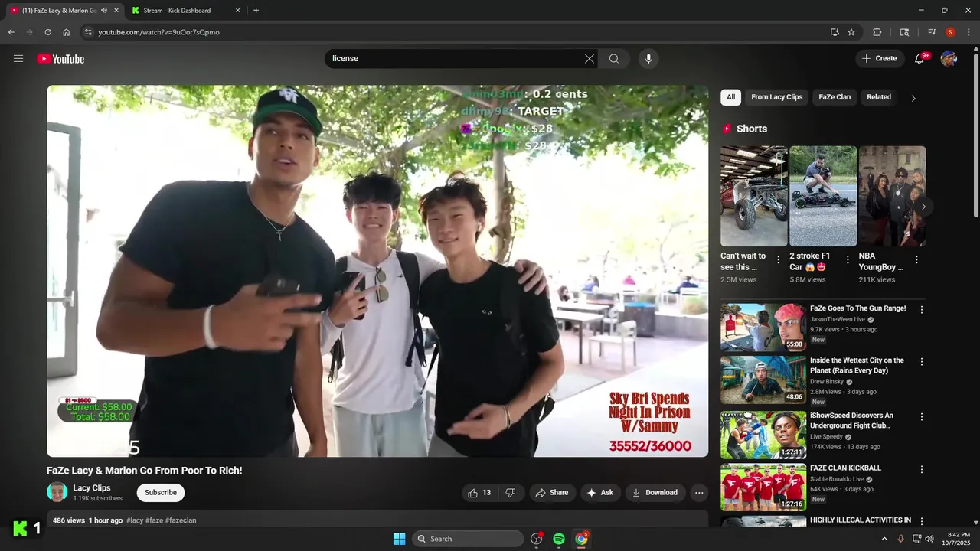Open iShowSpeed Underground Fight Club title

click(x=851, y=421)
